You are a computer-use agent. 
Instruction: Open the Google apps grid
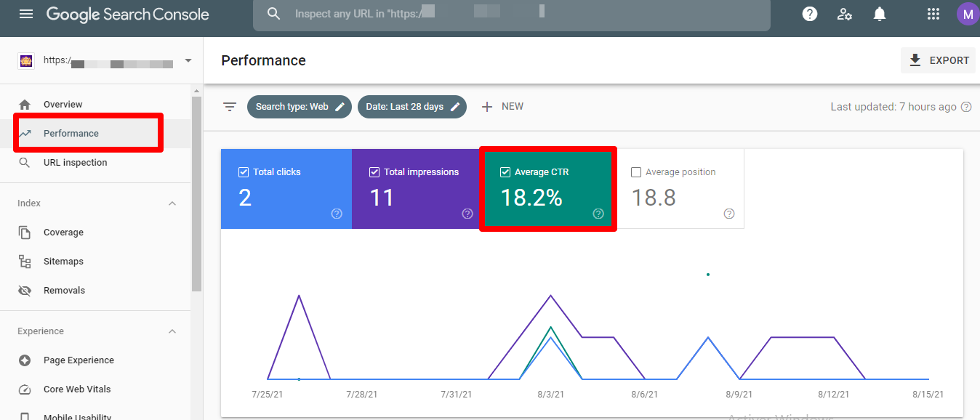(933, 14)
